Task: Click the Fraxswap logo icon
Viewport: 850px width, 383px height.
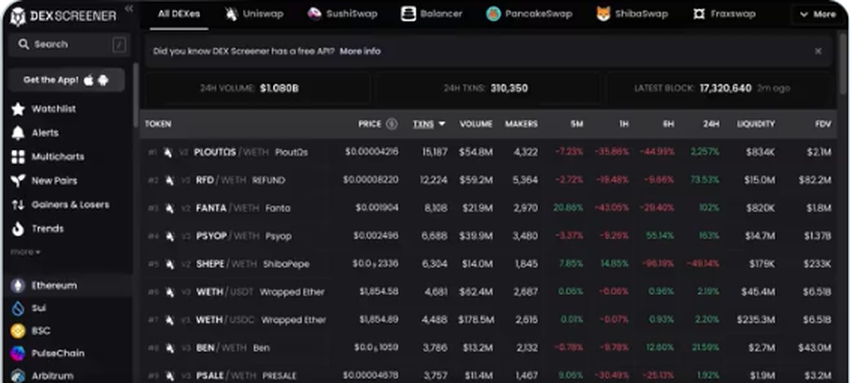Action: pos(699,14)
